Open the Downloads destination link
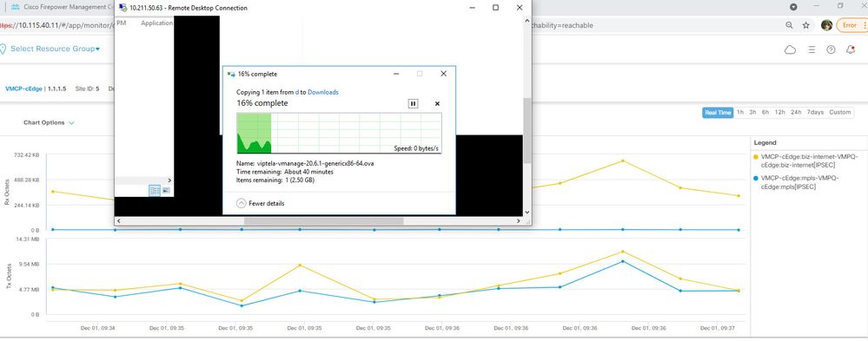 [x=322, y=92]
